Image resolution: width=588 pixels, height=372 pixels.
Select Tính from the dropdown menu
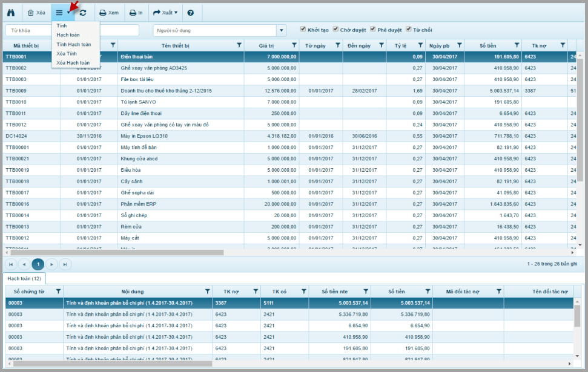coord(62,25)
